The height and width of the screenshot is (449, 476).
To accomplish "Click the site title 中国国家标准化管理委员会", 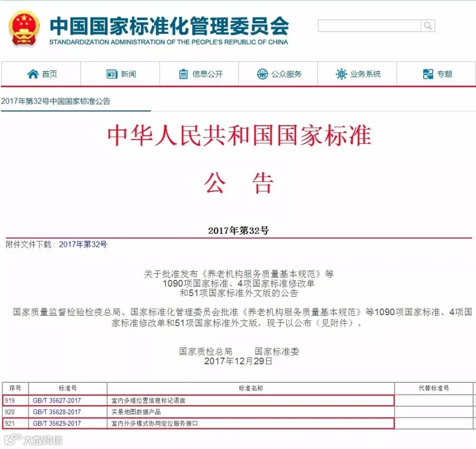I will 169,26.
